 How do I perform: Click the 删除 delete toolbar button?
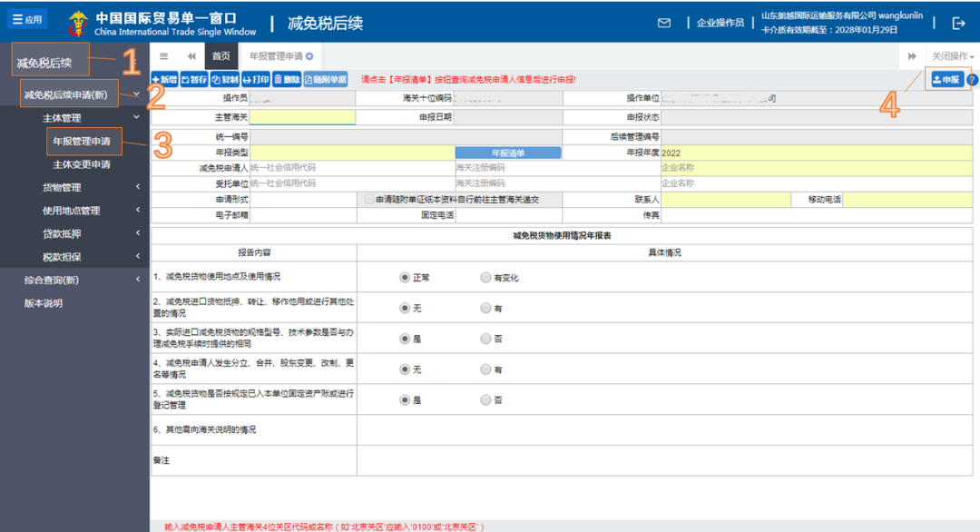pos(287,80)
